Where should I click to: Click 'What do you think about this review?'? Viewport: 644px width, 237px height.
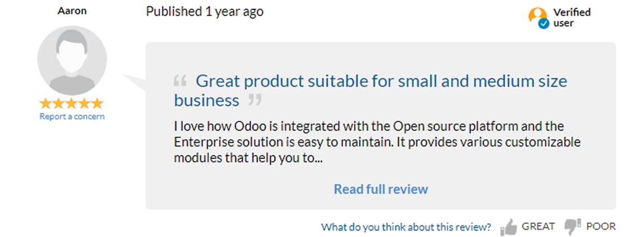(406, 227)
